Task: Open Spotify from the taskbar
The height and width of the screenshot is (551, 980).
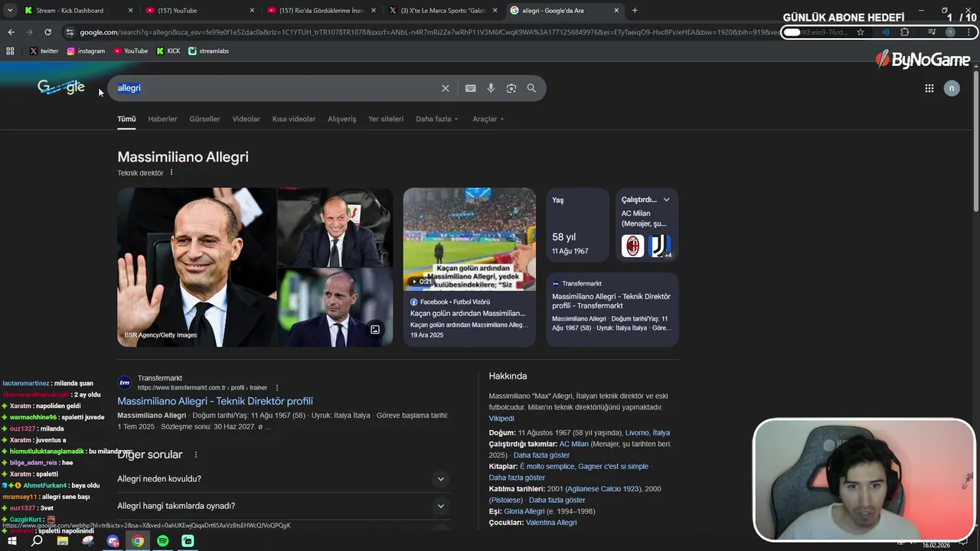Action: pyautogui.click(x=163, y=541)
